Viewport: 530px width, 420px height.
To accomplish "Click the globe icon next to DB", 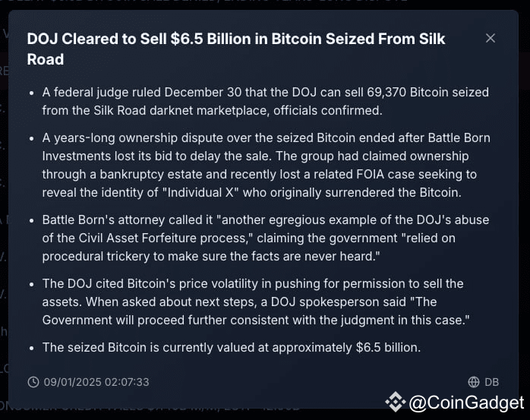I will click(x=474, y=382).
